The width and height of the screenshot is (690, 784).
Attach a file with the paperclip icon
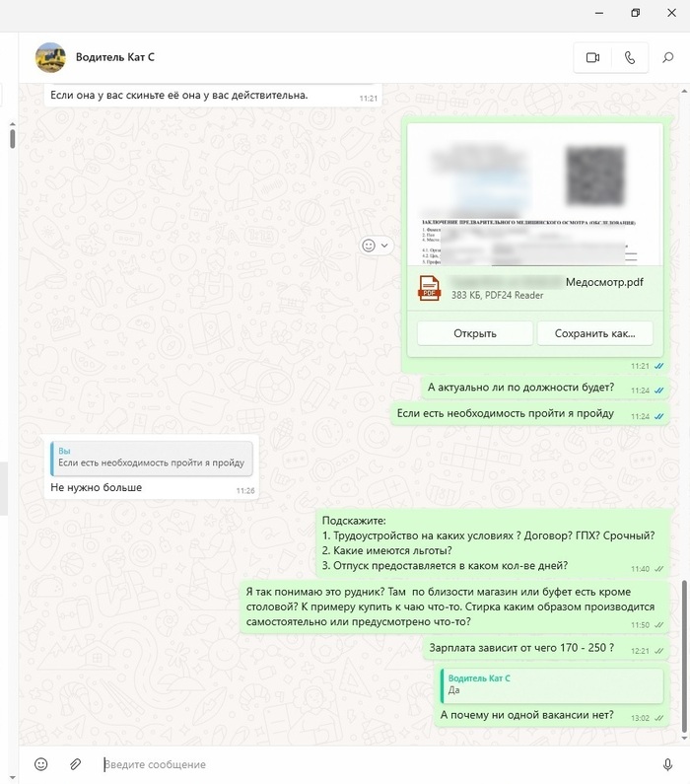point(75,764)
